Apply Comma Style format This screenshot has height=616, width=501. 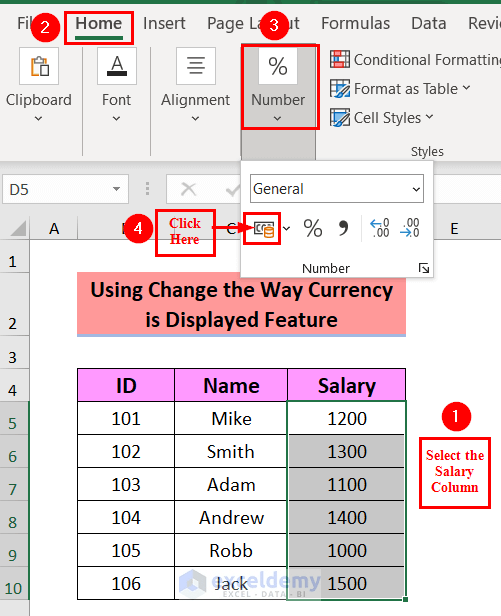(x=343, y=228)
